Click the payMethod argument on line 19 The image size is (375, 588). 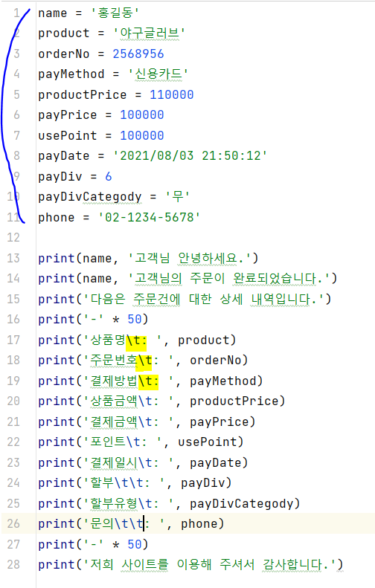tap(222, 381)
